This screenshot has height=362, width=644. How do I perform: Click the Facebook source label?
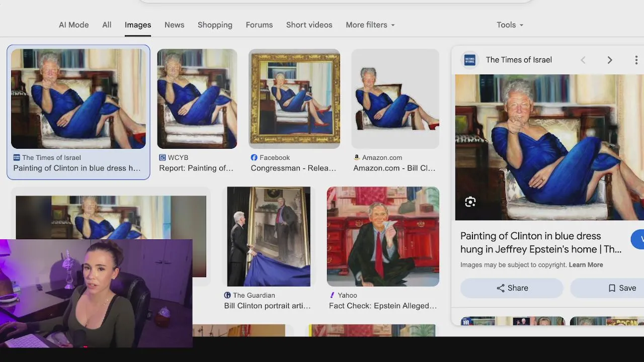[275, 157]
